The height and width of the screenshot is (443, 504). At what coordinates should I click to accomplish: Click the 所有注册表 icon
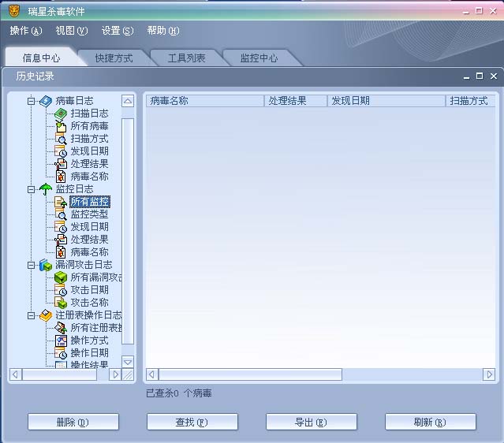point(61,328)
